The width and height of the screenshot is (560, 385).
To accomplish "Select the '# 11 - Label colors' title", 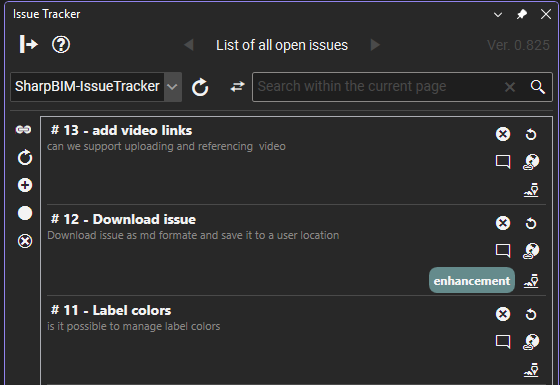I will (x=111, y=310).
